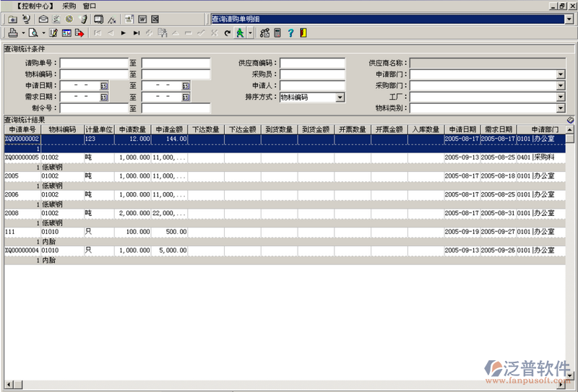
Task: Open the 采购 menu
Action: click(x=69, y=5)
